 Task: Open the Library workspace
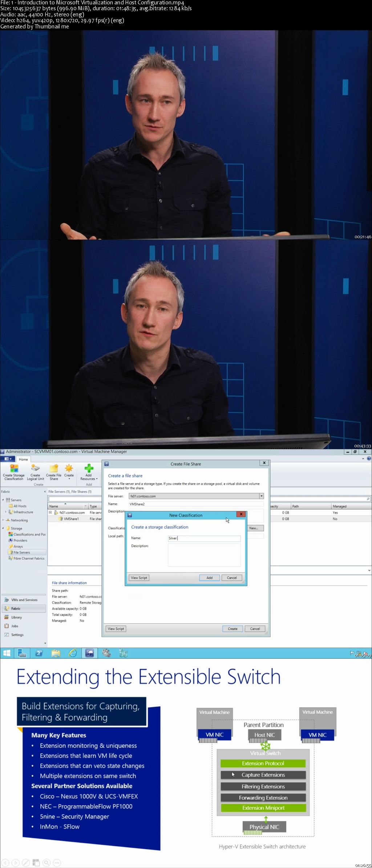[x=24, y=617]
